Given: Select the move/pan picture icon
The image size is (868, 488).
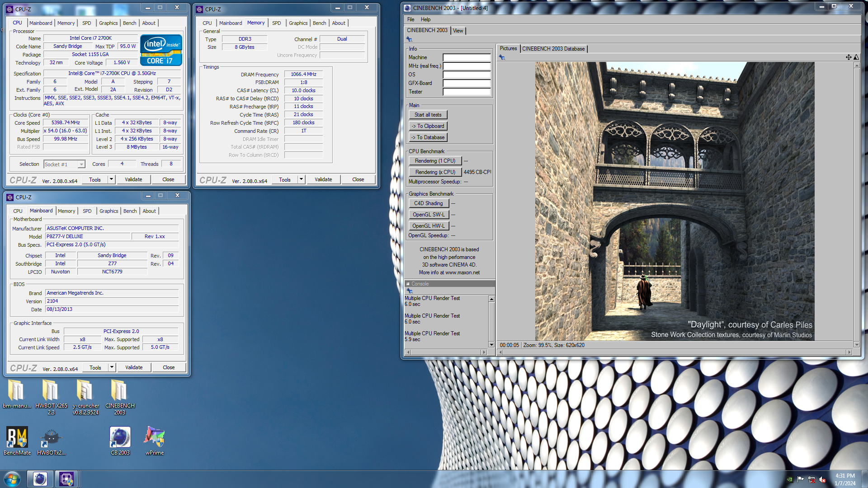Looking at the screenshot, I should click(x=849, y=57).
